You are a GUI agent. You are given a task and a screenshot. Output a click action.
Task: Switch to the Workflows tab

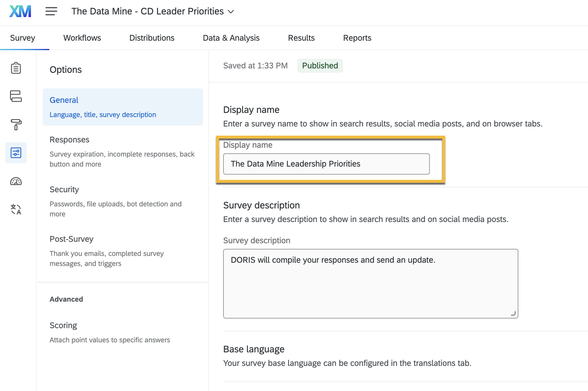pyautogui.click(x=82, y=38)
